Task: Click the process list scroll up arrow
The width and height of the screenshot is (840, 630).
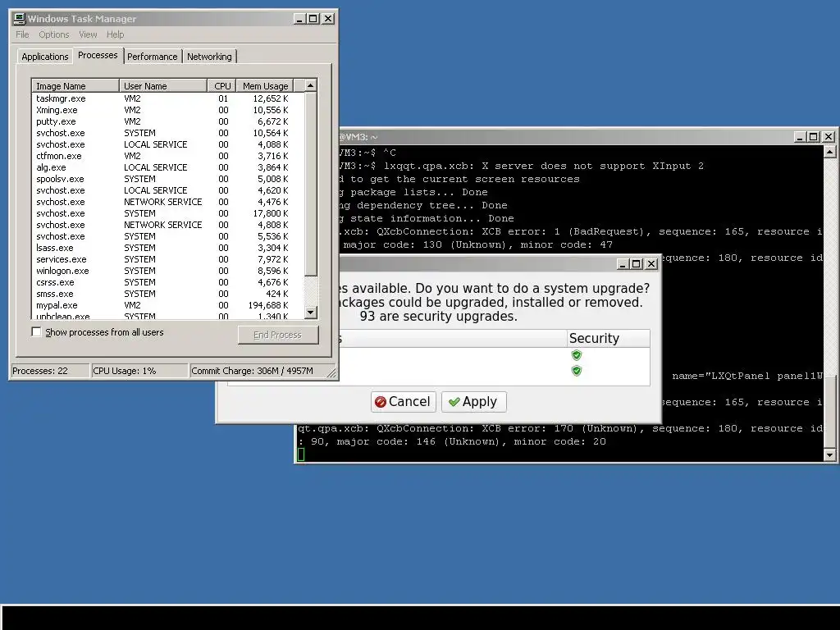Action: tap(311, 85)
